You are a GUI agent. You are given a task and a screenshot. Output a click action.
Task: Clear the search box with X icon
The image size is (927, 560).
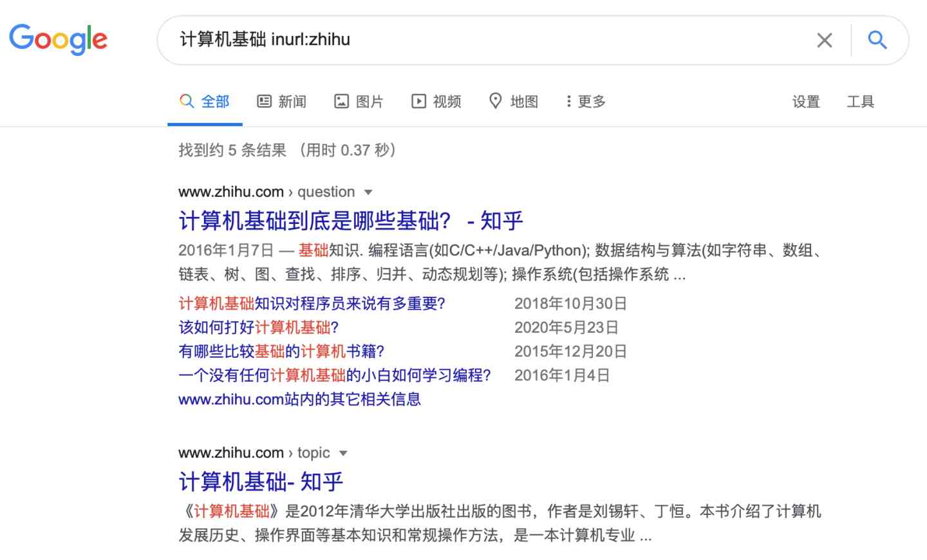pyautogui.click(x=824, y=40)
